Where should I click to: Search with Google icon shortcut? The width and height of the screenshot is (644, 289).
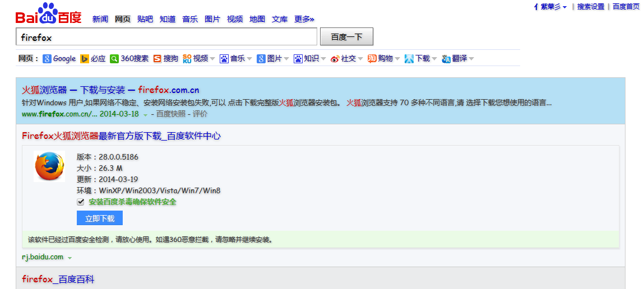pos(47,59)
